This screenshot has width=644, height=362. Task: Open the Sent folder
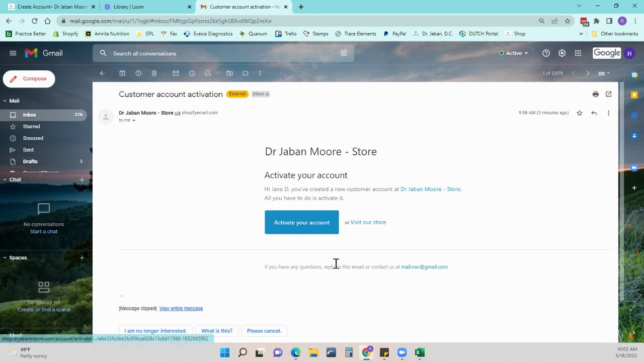click(x=43, y=150)
